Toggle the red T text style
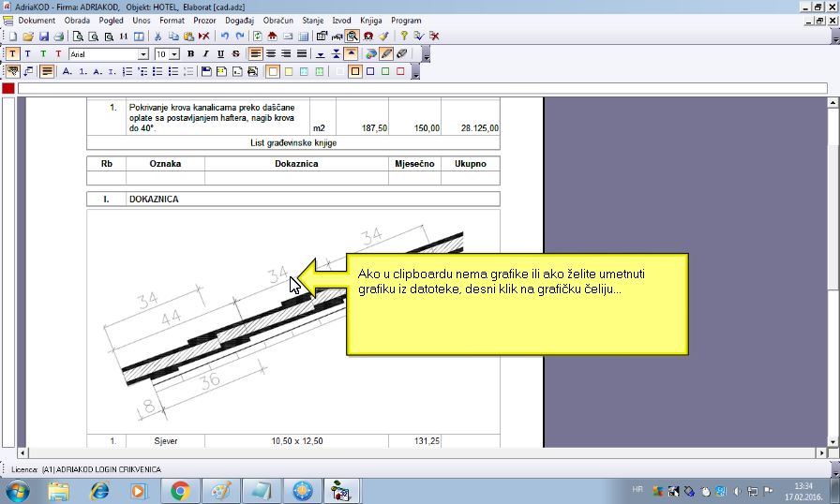This screenshot has width=840, height=504. 58,54
